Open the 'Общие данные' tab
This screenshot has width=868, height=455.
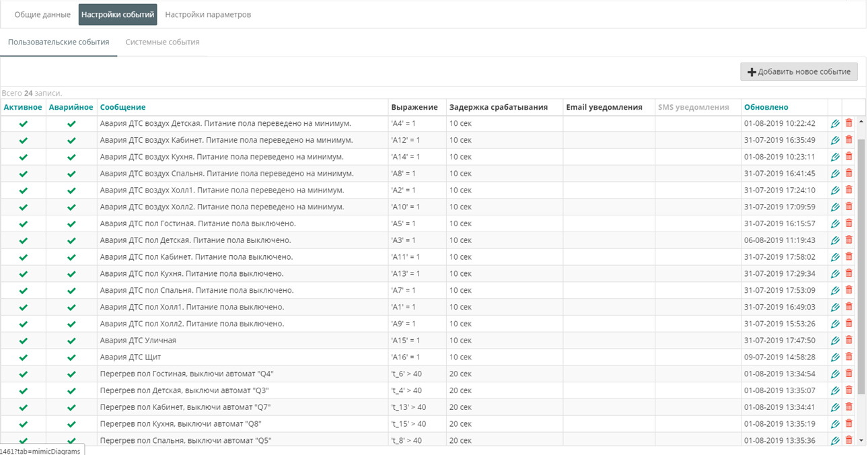tap(42, 14)
